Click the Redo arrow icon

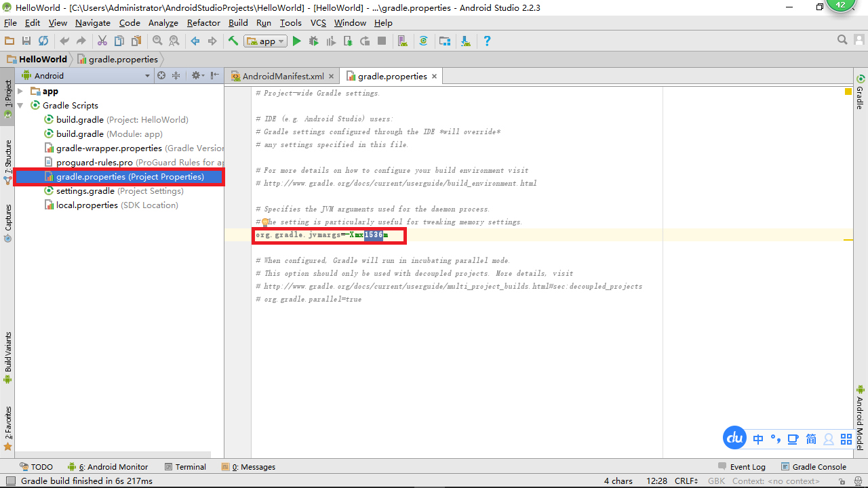click(x=81, y=41)
